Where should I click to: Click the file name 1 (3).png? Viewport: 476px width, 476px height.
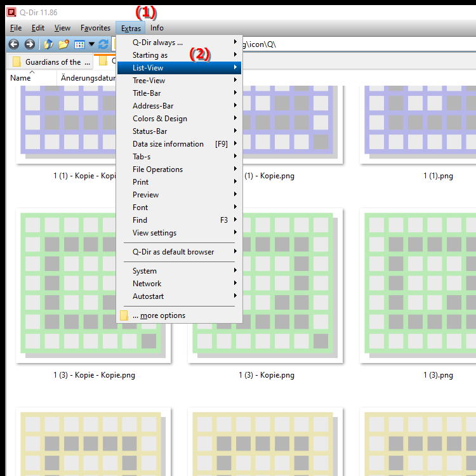[438, 375]
